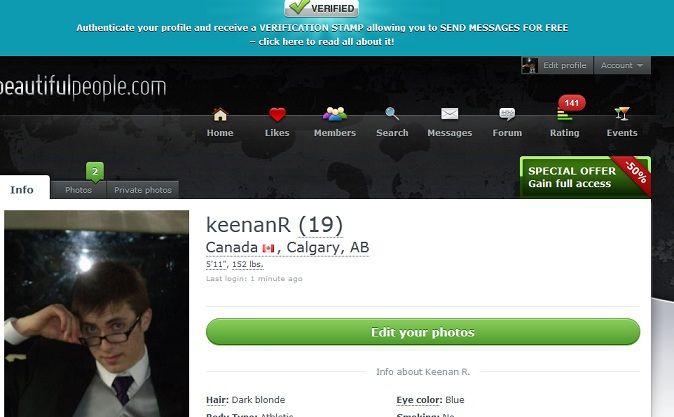Open Likes via the red heart icon

click(277, 115)
